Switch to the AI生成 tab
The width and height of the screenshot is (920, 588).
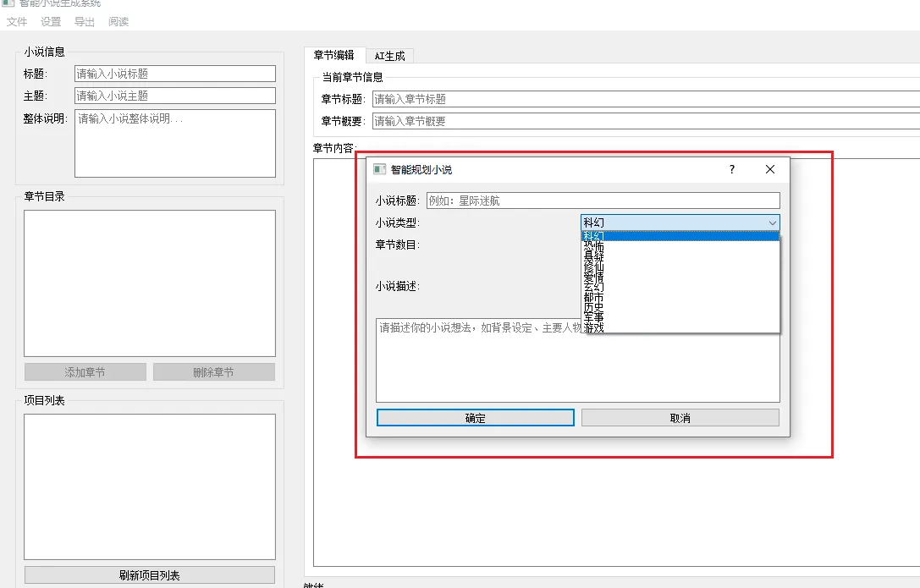click(x=391, y=56)
